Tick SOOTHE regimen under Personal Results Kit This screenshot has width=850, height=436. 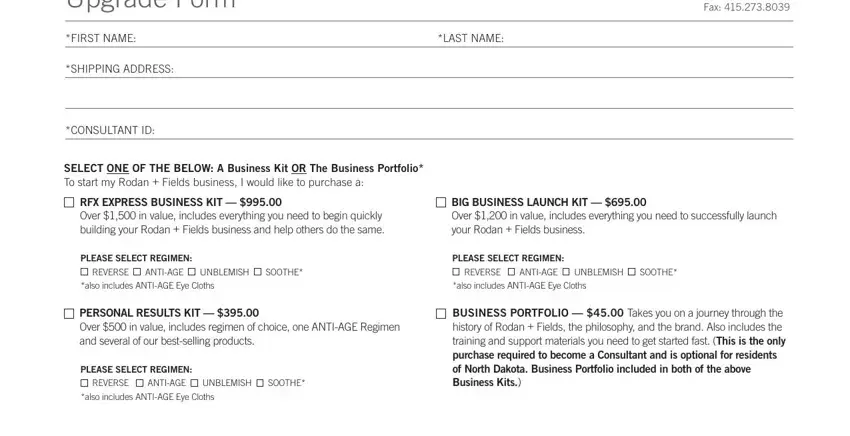coord(260,383)
